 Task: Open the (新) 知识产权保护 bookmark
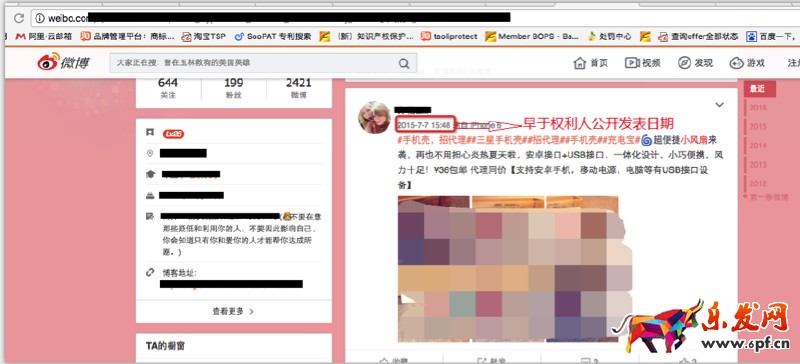(x=366, y=36)
